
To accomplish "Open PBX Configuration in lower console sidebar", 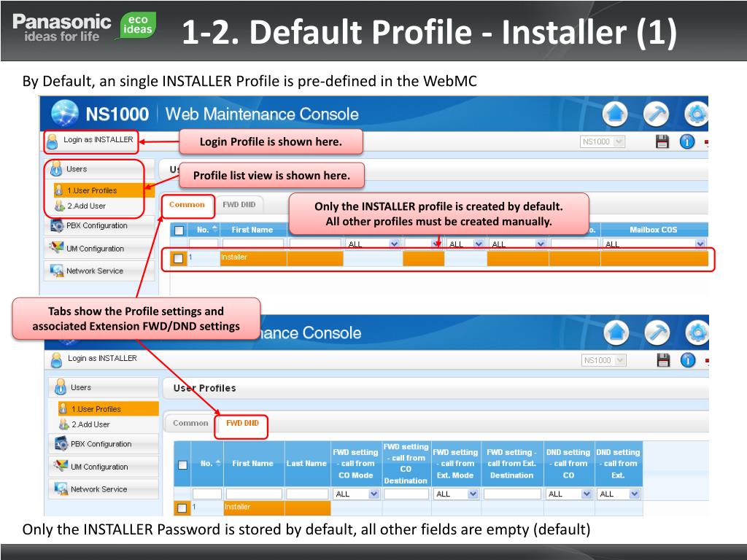I will [x=104, y=444].
